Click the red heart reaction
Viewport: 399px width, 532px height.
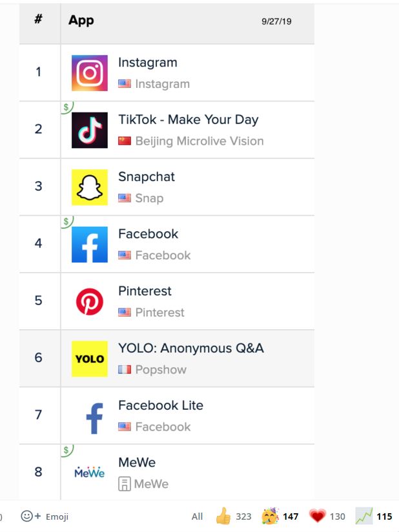click(316, 516)
